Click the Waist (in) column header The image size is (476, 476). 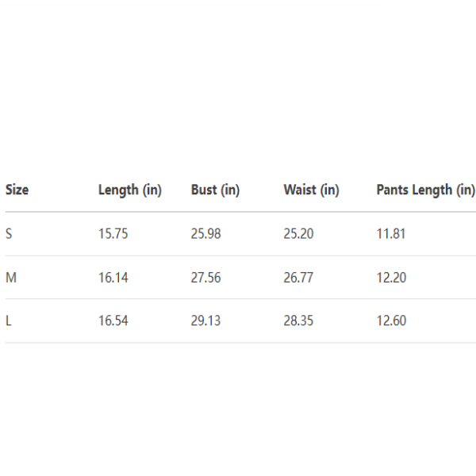click(x=311, y=190)
